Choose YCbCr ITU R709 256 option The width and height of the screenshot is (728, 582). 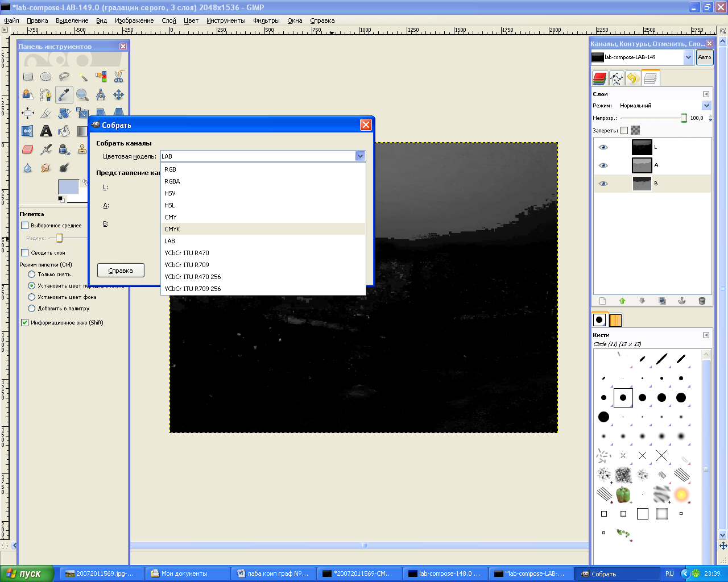click(263, 289)
